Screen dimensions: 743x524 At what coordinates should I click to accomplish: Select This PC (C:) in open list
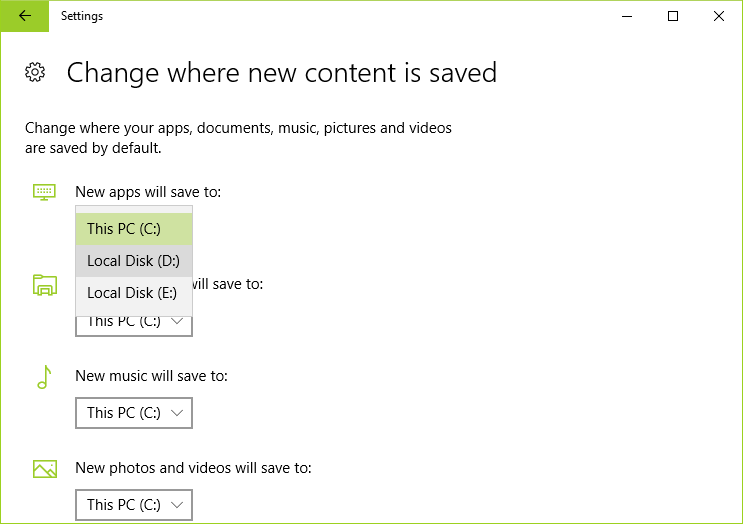134,229
